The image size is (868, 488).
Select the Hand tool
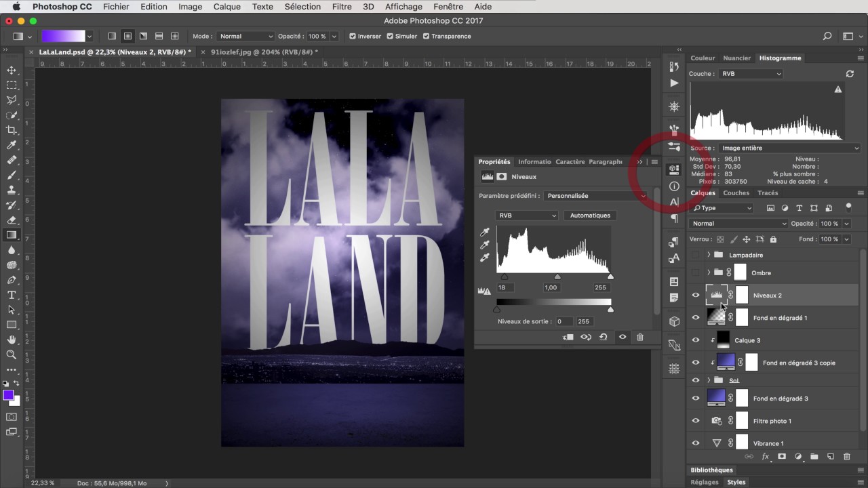(12, 340)
